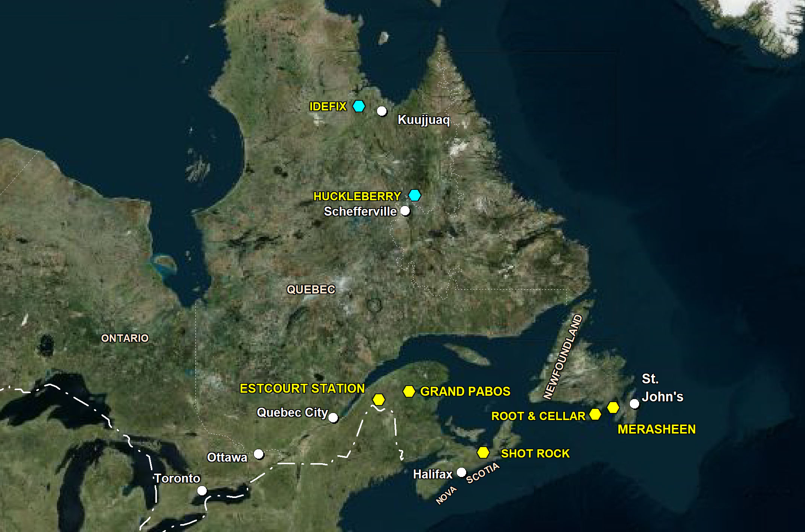Select the HUCKLEBERRY cyan hexagon marker

pos(414,194)
